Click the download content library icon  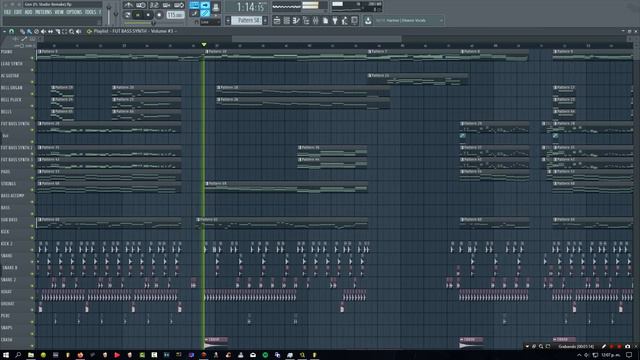pyautogui.click(x=368, y=21)
